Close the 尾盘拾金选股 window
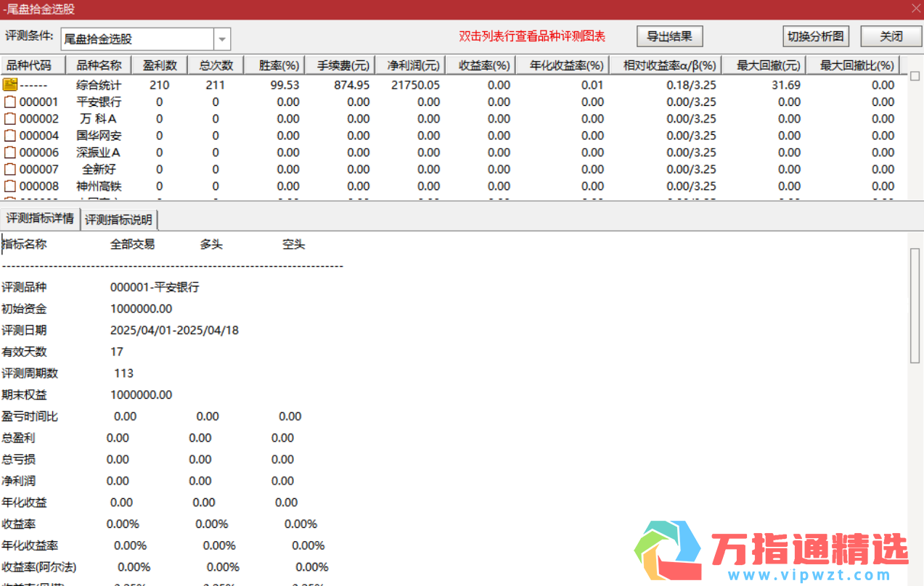 915,9
